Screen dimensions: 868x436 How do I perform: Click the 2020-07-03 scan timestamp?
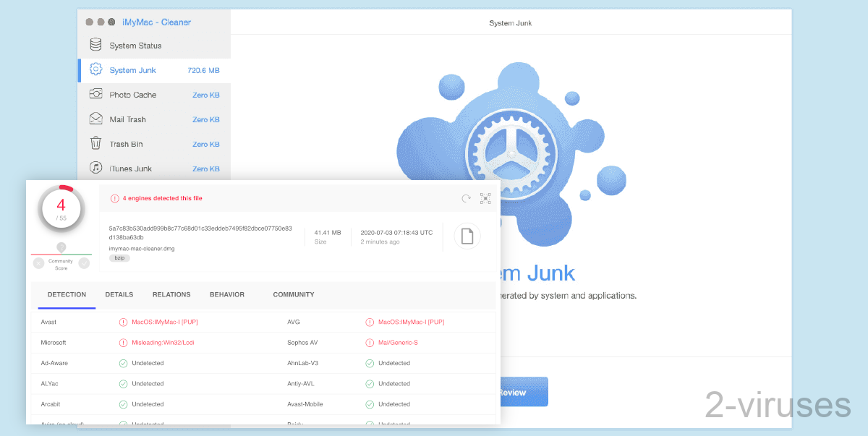pos(396,232)
